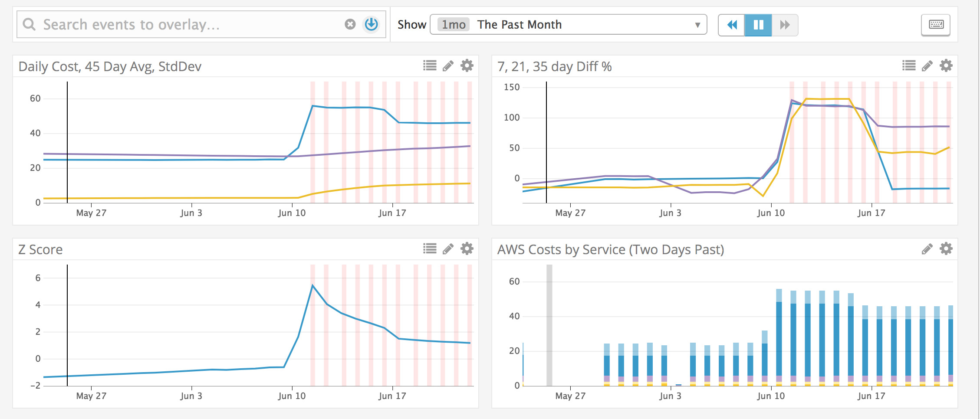This screenshot has height=419, width=980.
Task: Step forward to the next time frame
Action: 785,25
